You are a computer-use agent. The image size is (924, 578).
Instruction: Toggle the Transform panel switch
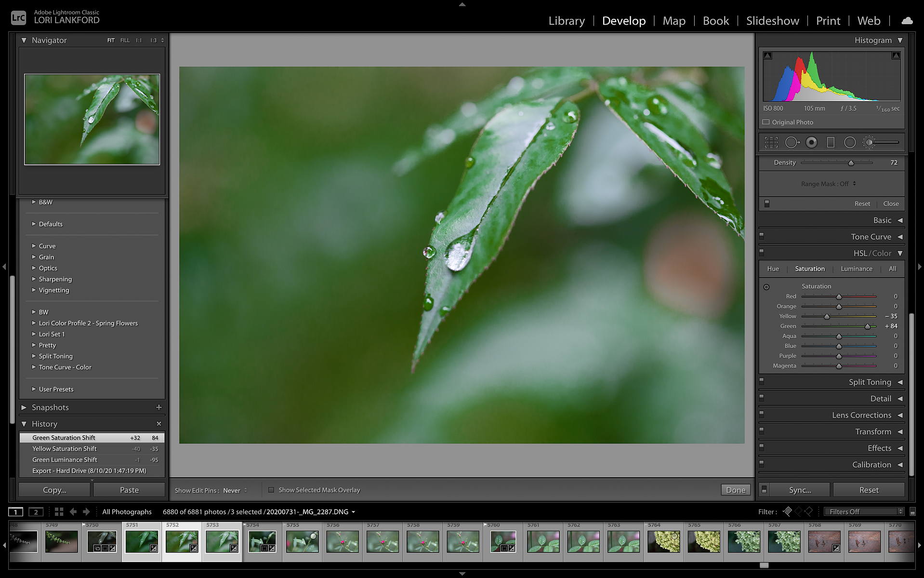click(762, 430)
